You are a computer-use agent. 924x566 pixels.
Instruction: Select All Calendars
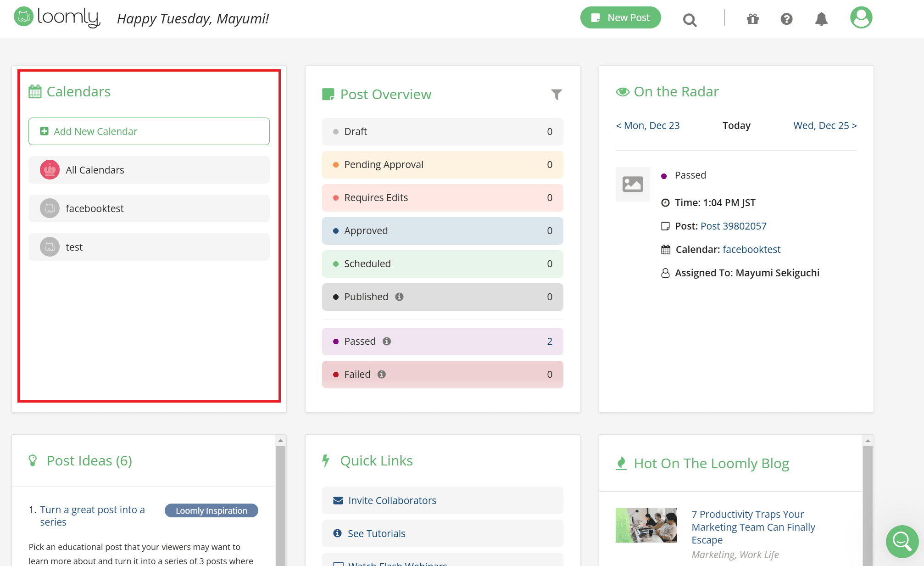149,170
